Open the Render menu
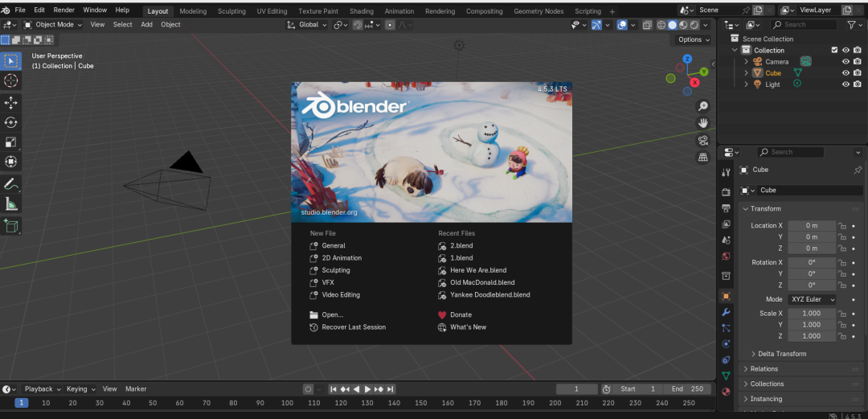This screenshot has width=868, height=419. point(64,10)
